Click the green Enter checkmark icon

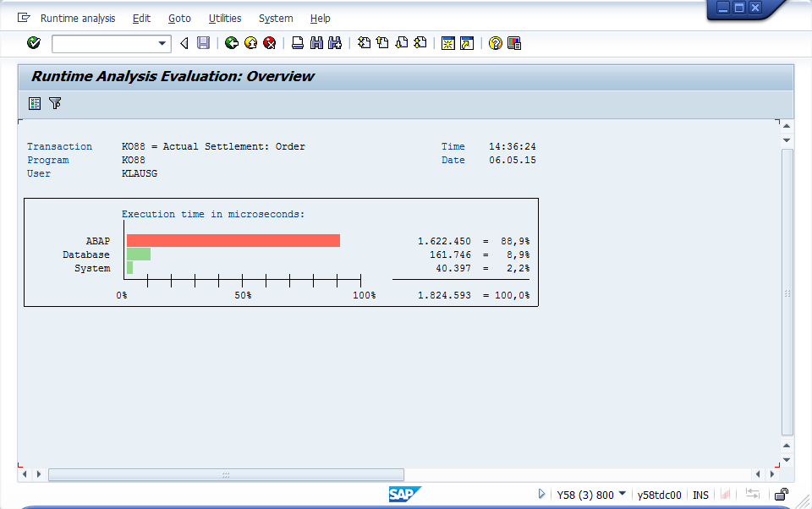pos(34,43)
